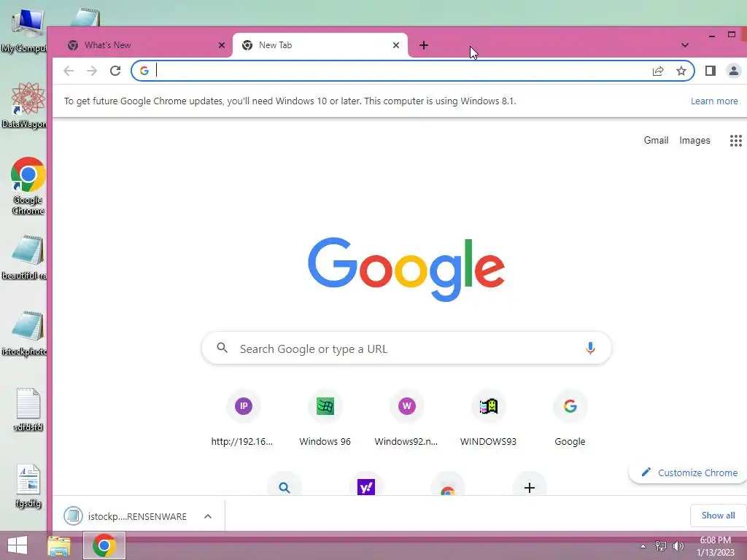
Task: Reload the current page
Action: point(115,71)
